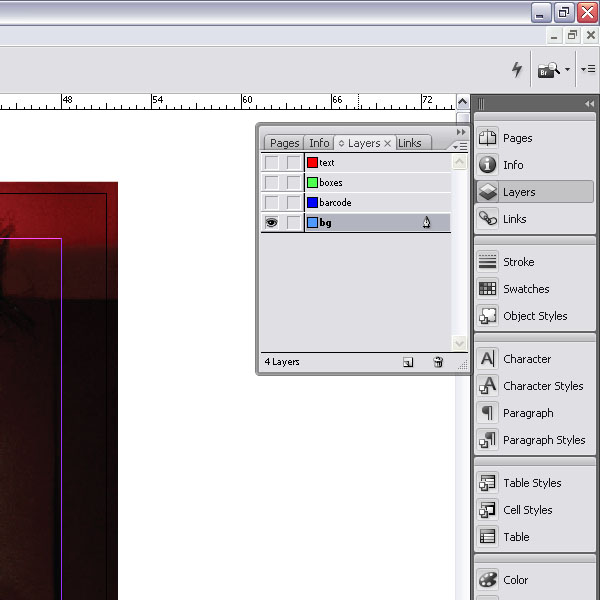Lock the boxes layer

(x=293, y=183)
